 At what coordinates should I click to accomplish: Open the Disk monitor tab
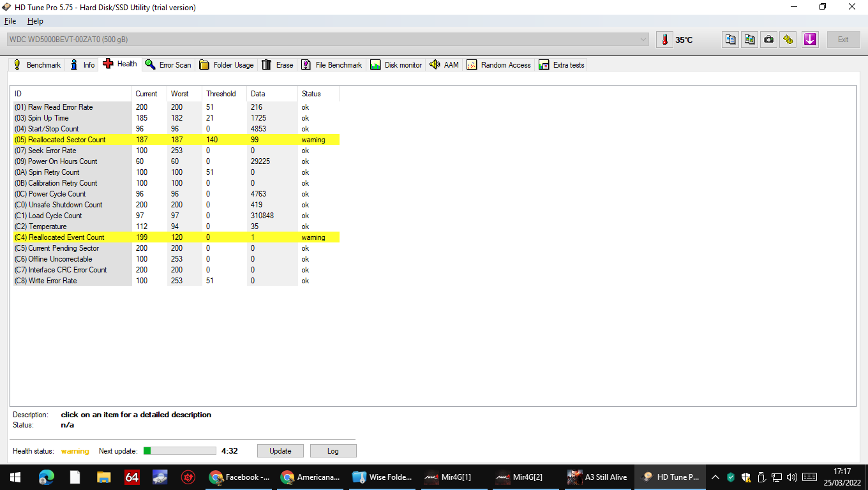[396, 65]
